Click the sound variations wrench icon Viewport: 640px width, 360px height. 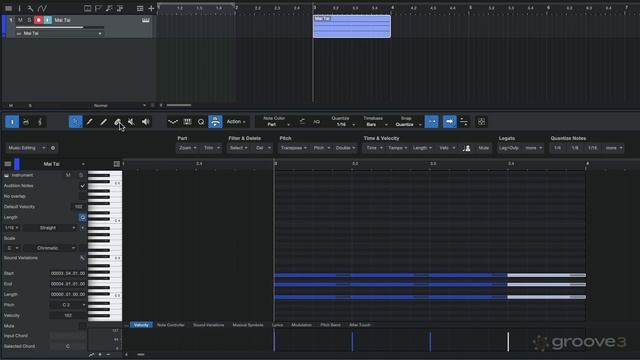point(82,258)
